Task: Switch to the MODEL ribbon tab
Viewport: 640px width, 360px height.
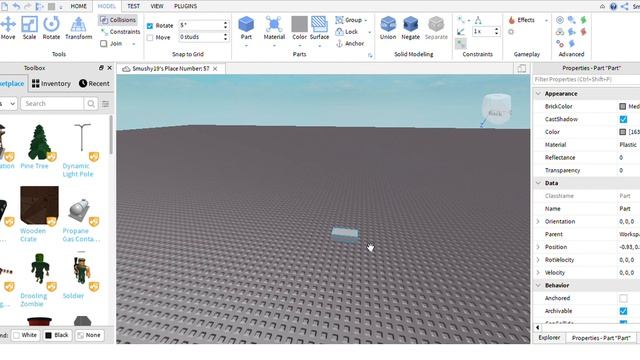Action: (106, 6)
